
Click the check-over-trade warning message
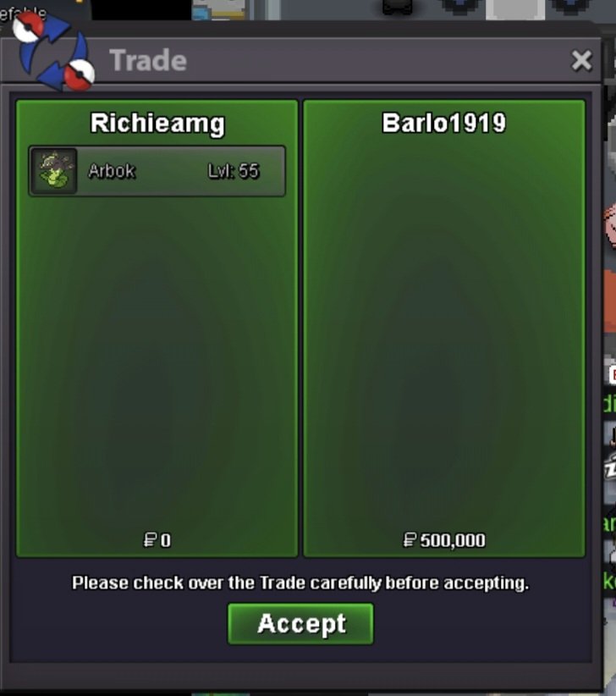(x=300, y=583)
